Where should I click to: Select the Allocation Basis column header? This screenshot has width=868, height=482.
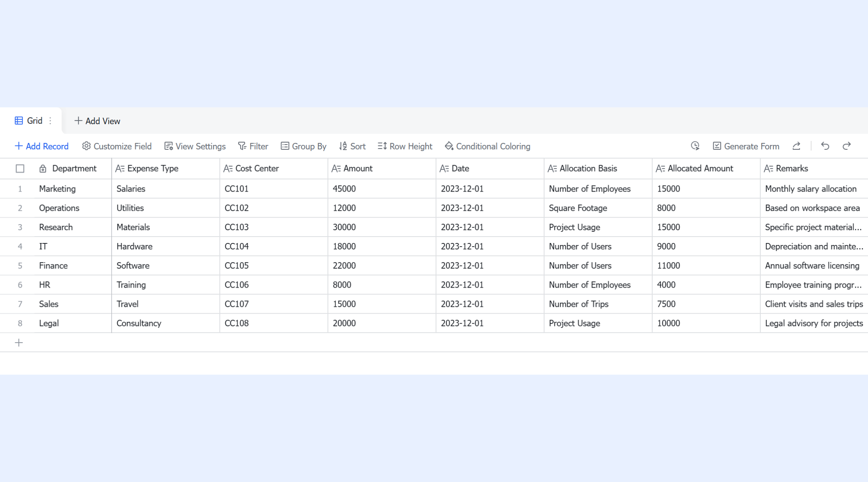[x=598, y=169]
